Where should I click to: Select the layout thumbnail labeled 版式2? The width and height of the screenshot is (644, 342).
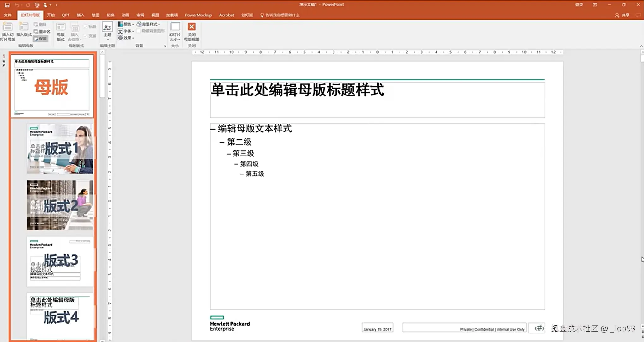point(60,205)
